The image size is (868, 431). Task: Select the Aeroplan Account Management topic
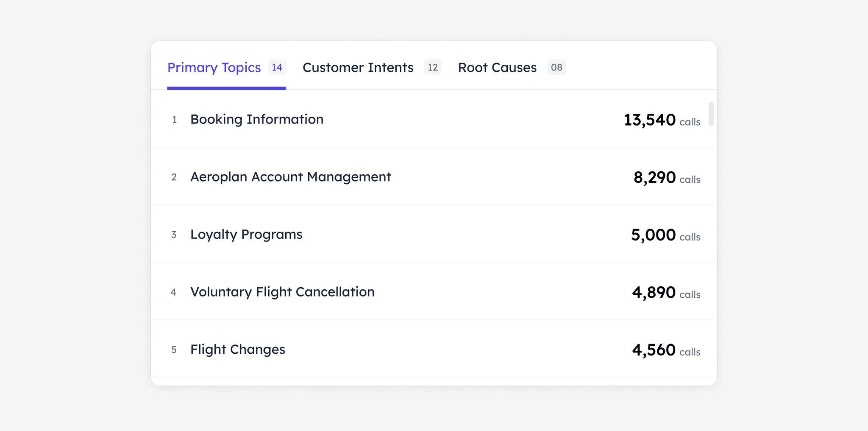[291, 177]
